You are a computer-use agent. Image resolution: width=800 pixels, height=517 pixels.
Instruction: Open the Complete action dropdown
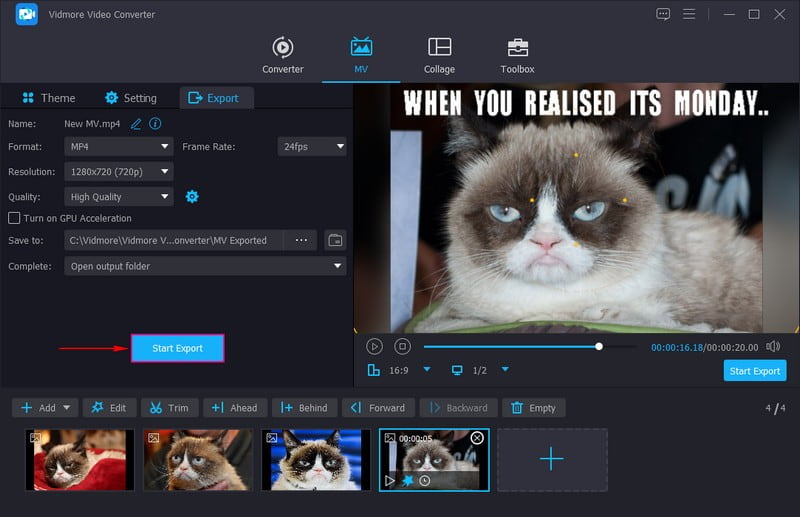click(205, 266)
